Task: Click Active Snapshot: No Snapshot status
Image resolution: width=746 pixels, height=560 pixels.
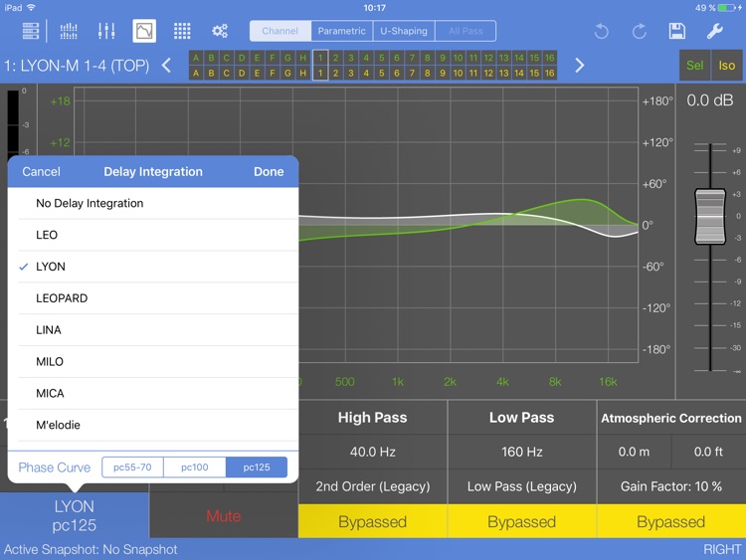Action: (91, 549)
